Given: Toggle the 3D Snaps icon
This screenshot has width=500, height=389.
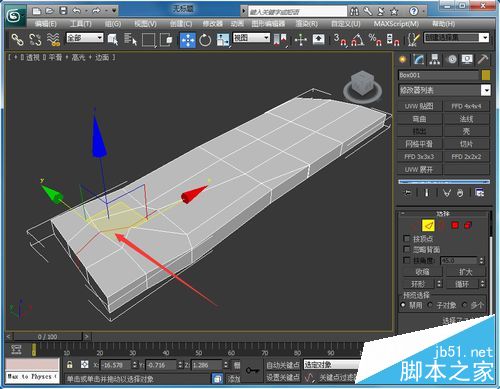Looking at the screenshot, I should [340, 40].
